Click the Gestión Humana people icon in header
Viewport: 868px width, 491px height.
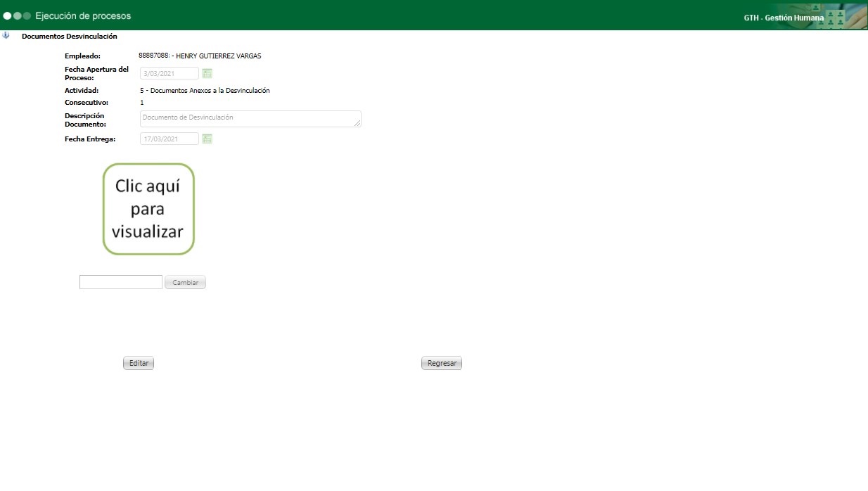[x=836, y=18]
